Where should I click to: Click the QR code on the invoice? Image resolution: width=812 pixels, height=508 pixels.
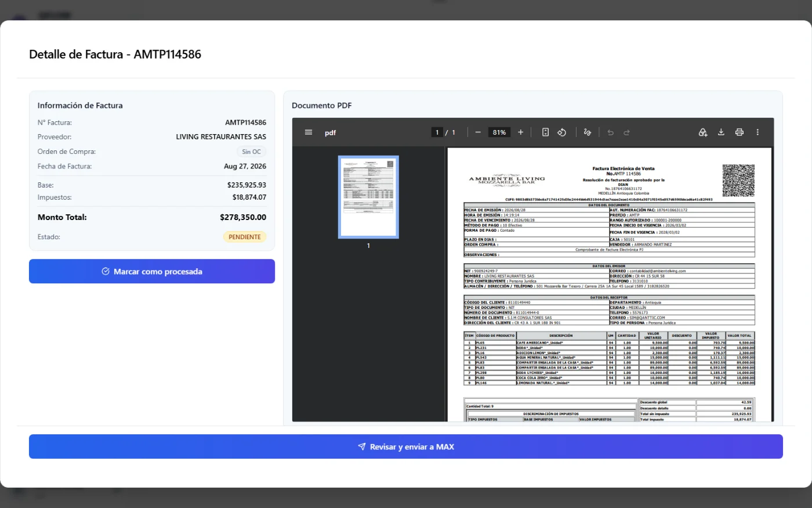[x=738, y=181]
